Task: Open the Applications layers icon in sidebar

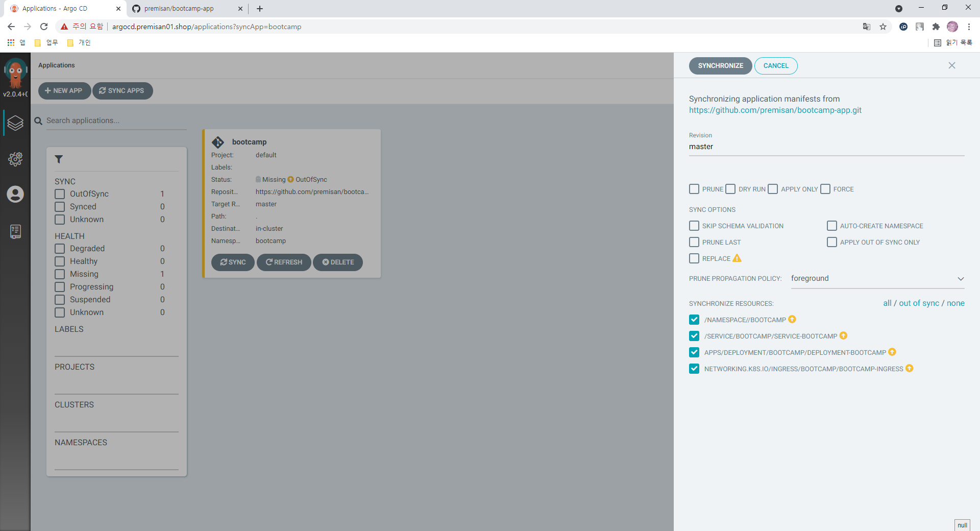Action: [x=15, y=123]
